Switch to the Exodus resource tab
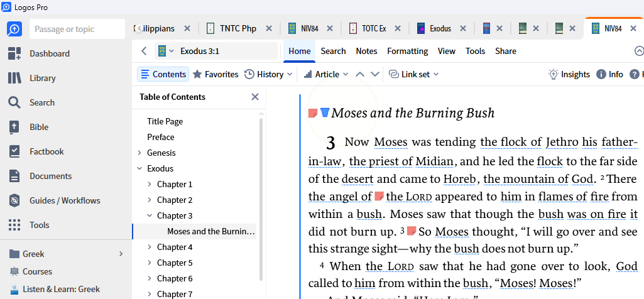Viewport: 644px width, 299px height. 434,28
